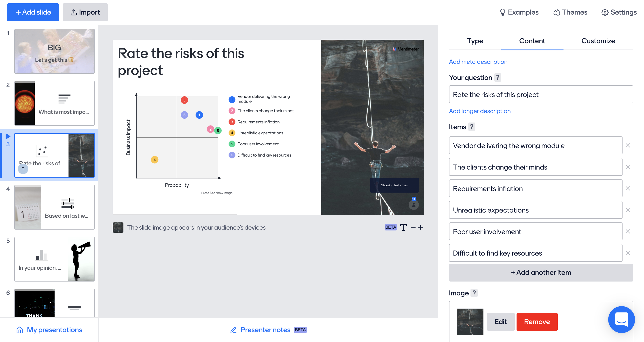The height and width of the screenshot is (342, 644).
Task: Click the Add slide button
Action: 33,12
